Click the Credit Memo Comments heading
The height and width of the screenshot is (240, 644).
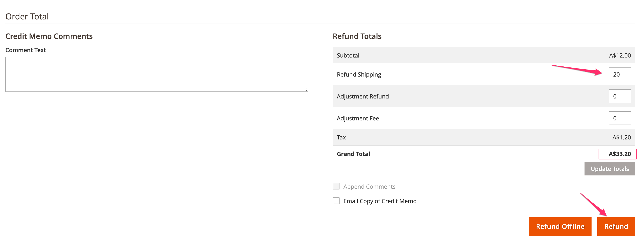49,36
